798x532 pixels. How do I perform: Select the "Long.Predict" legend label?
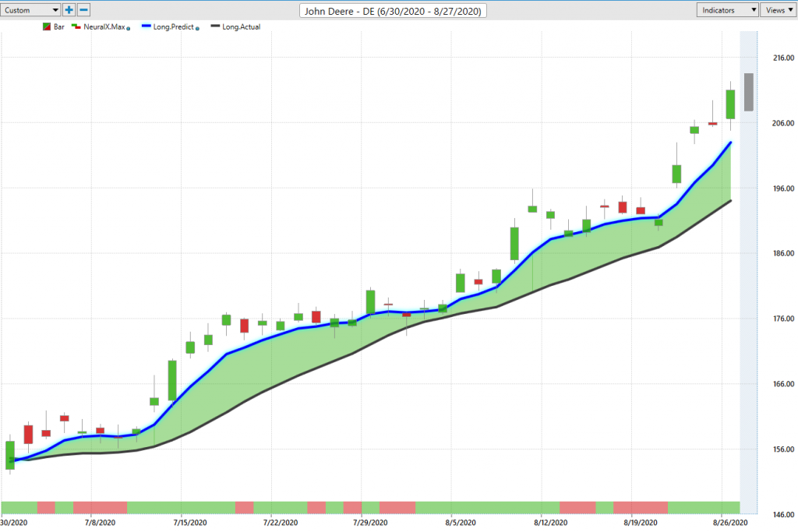pyautogui.click(x=174, y=27)
